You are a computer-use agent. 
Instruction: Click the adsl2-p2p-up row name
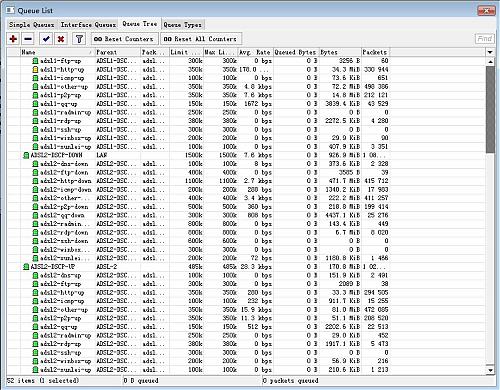coord(61,318)
